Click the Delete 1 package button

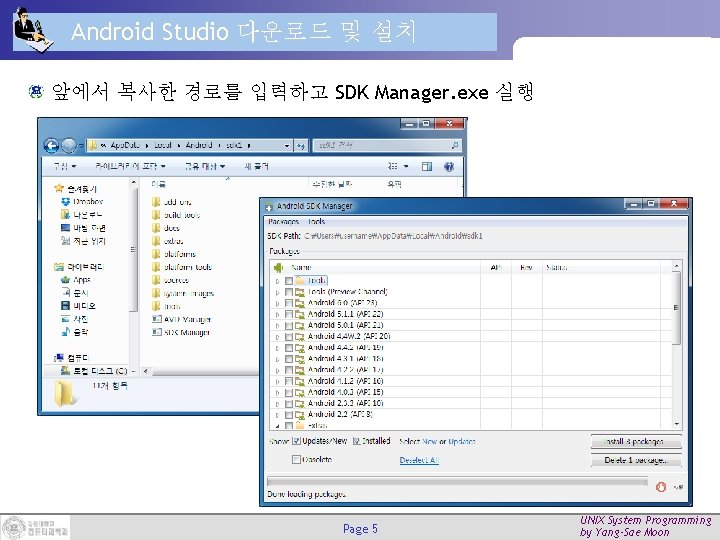pyautogui.click(x=636, y=460)
